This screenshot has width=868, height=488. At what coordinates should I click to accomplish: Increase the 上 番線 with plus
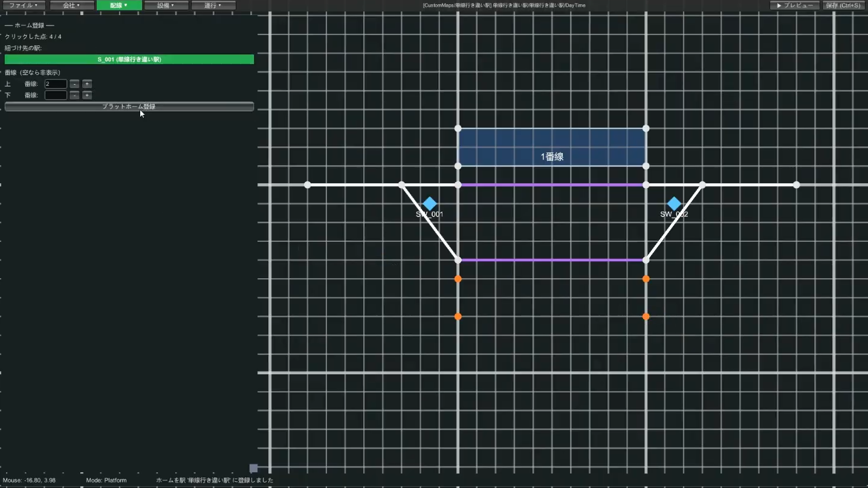[87, 84]
